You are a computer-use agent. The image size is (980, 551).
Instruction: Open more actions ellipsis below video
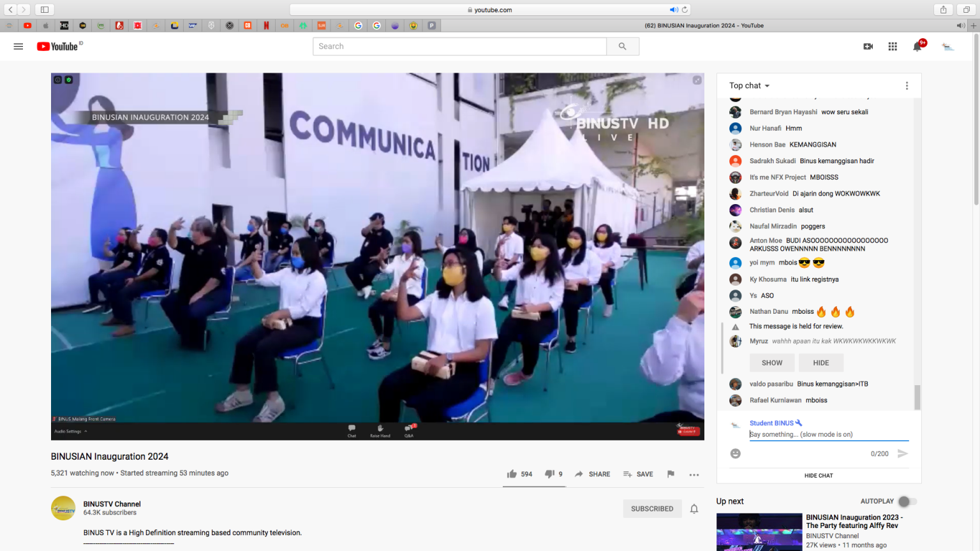(x=694, y=474)
